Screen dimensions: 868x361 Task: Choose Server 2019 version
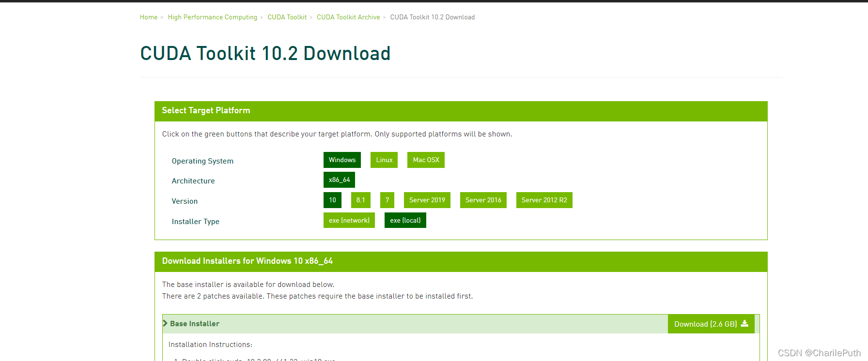pos(427,200)
